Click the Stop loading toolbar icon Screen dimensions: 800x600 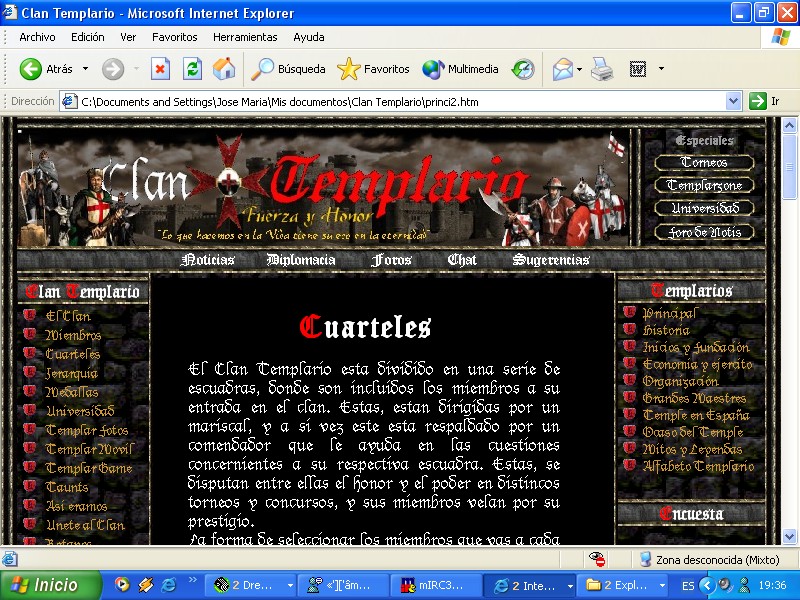[160, 69]
